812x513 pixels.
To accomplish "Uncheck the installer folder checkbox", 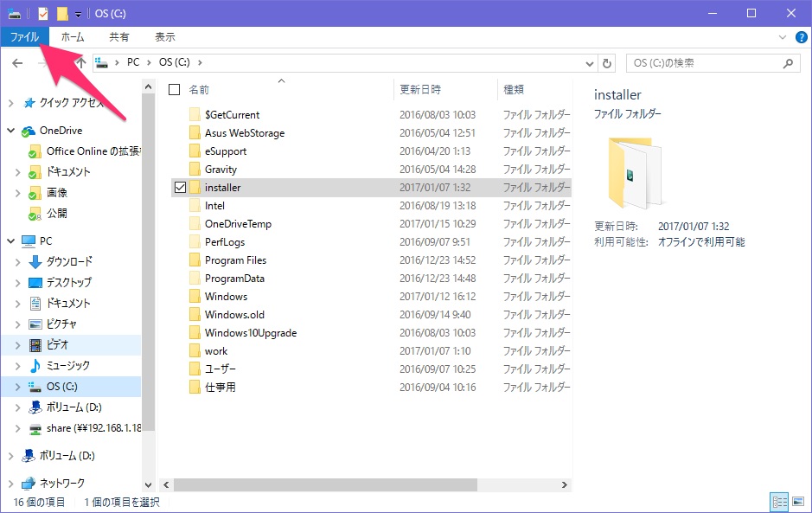I will point(180,187).
